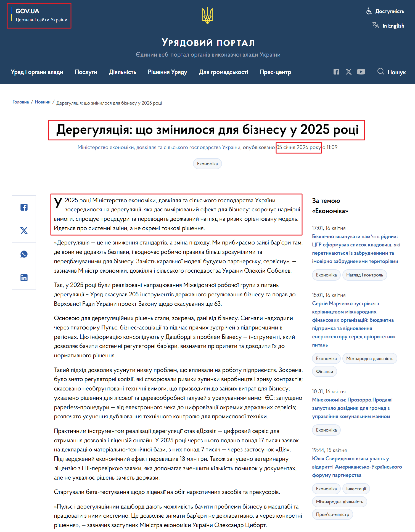
Task: Click Економіка tag beside Інвестиції
Action: pyautogui.click(x=326, y=489)
